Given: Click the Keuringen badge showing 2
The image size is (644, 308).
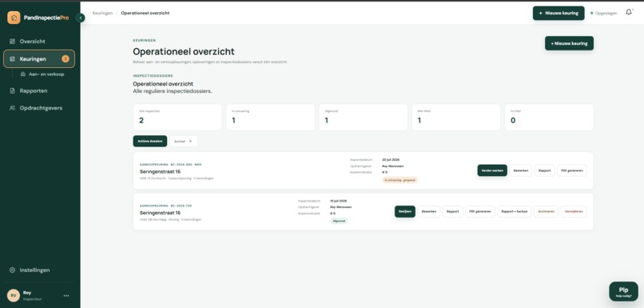Looking at the screenshot, I should pyautogui.click(x=66, y=59).
